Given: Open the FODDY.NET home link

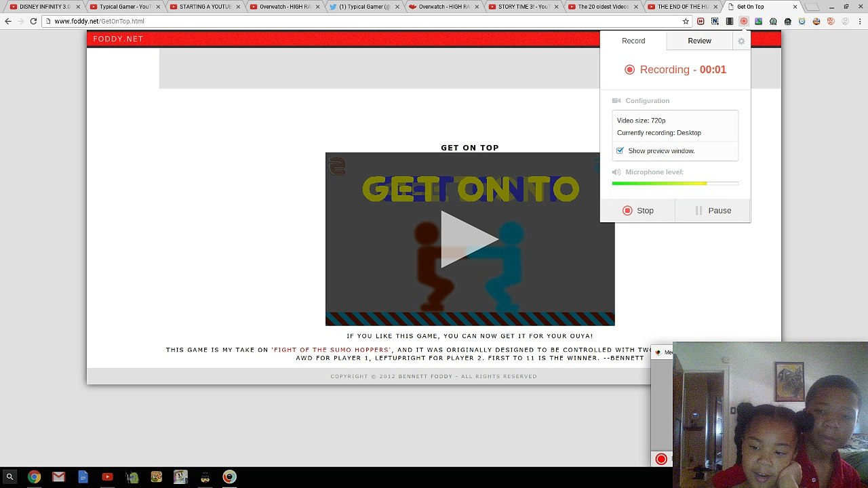Looking at the screenshot, I should (x=118, y=39).
